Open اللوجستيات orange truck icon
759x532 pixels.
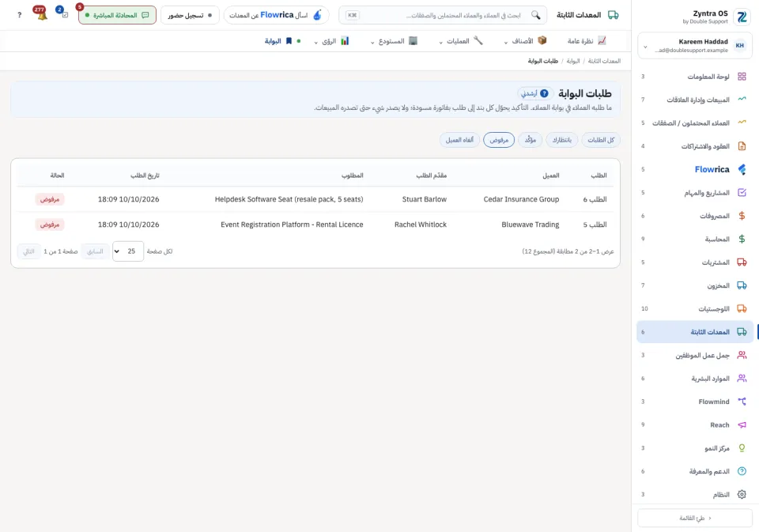[742, 309]
